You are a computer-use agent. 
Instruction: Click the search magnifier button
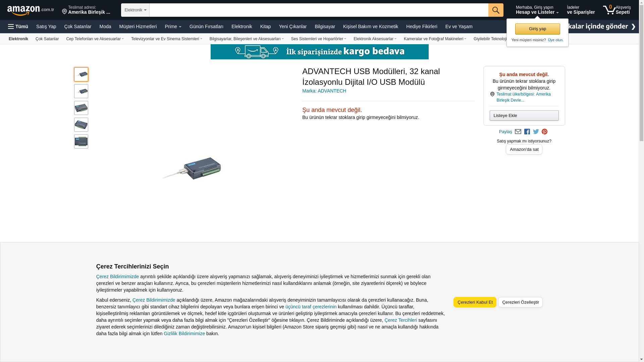pos(496,10)
